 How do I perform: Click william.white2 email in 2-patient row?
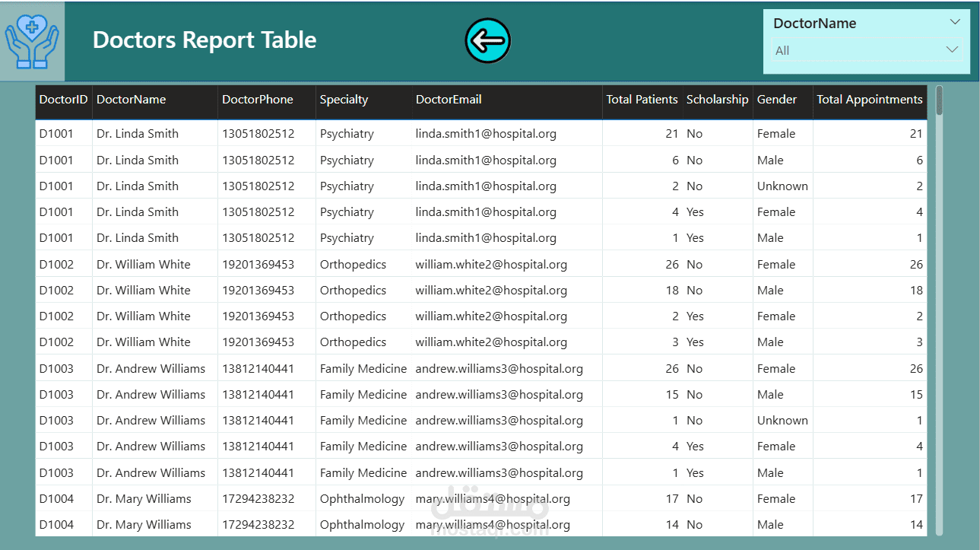[491, 316]
